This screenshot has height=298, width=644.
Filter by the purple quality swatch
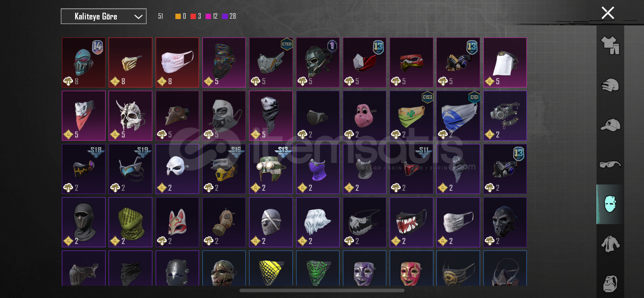tap(225, 16)
